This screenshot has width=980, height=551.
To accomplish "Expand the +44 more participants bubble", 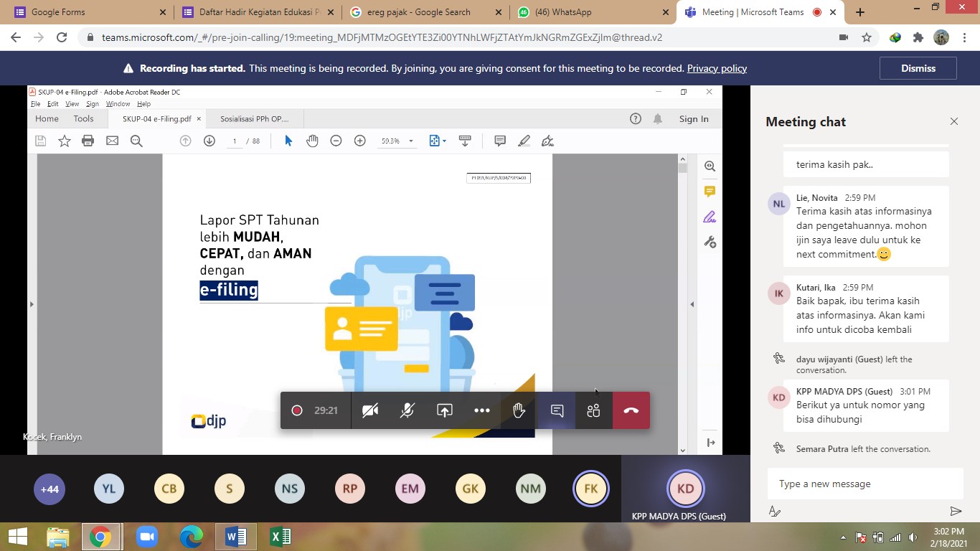I will click(x=49, y=490).
